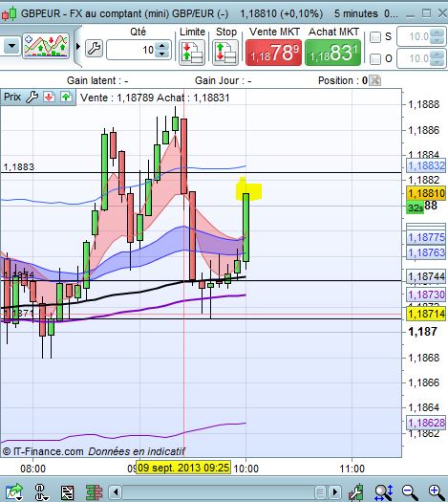Open Prix settings wrench on the chart
The image size is (448, 502).
tap(32, 97)
